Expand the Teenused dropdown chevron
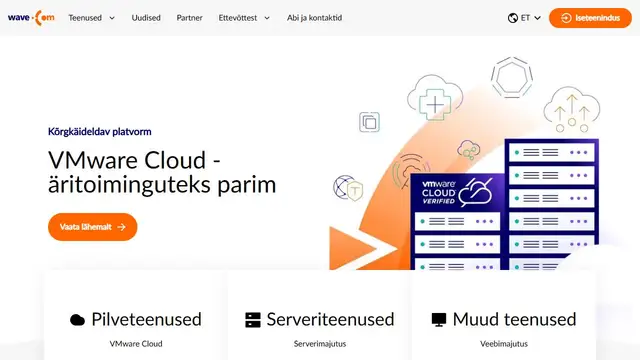 [112, 18]
